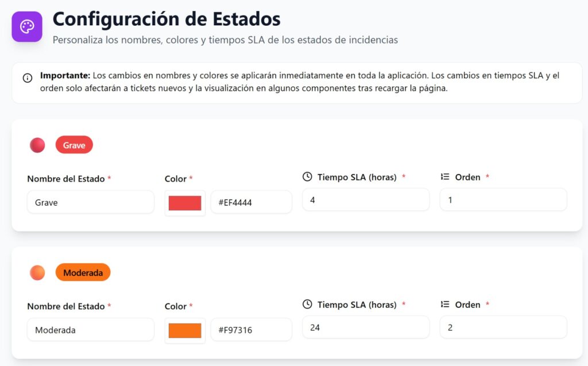Click the Moderada state name input field
Screen dimensions: 588x366
[91, 330]
